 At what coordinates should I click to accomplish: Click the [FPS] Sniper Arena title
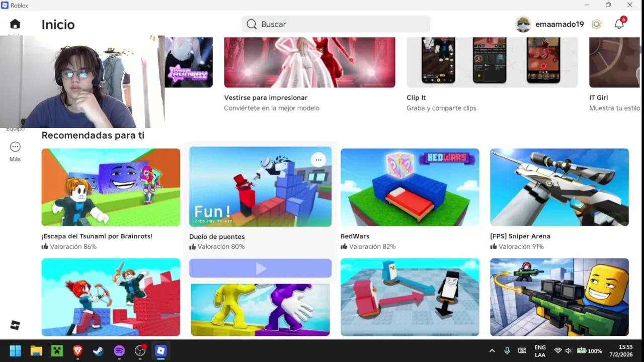coord(520,236)
